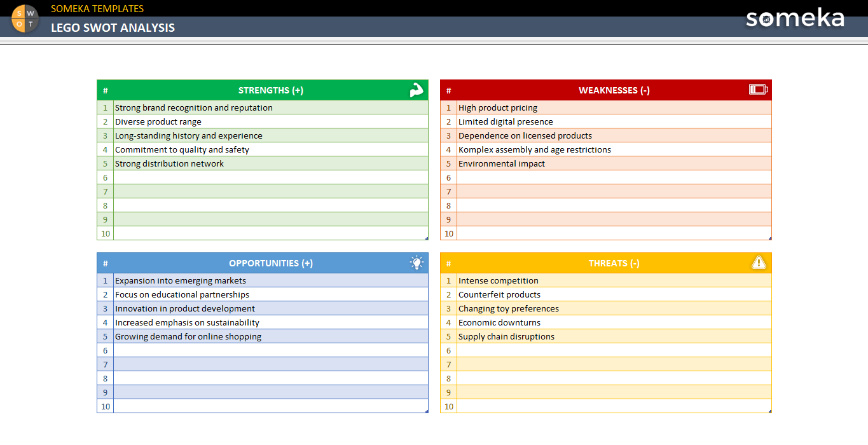Select 'Strong brand recognition and reputation' cell
868x445 pixels.
point(271,107)
